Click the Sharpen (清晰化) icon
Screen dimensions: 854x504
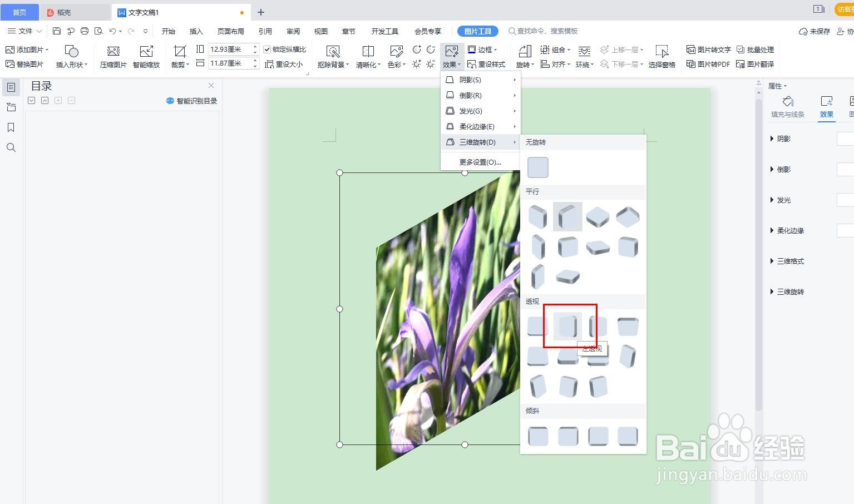click(x=368, y=52)
